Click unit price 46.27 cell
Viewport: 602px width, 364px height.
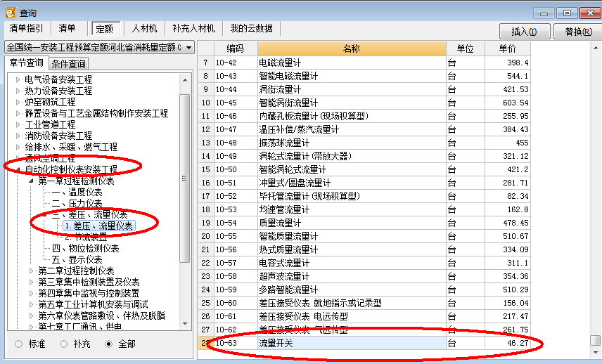pos(508,343)
